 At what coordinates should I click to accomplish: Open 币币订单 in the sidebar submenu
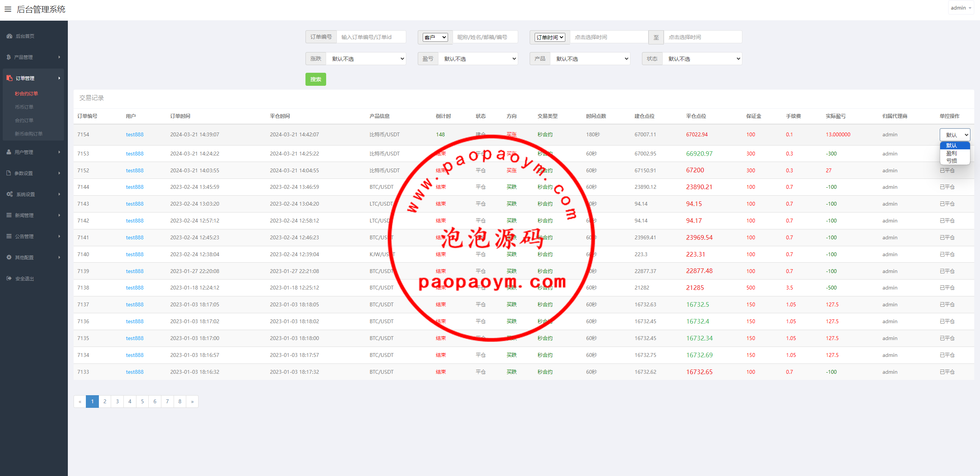tap(24, 107)
